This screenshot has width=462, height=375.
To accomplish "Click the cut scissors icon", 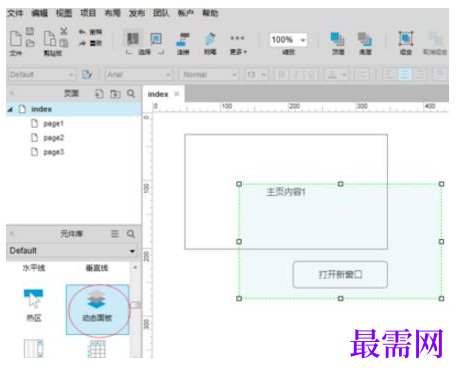I will pyautogui.click(x=64, y=32).
